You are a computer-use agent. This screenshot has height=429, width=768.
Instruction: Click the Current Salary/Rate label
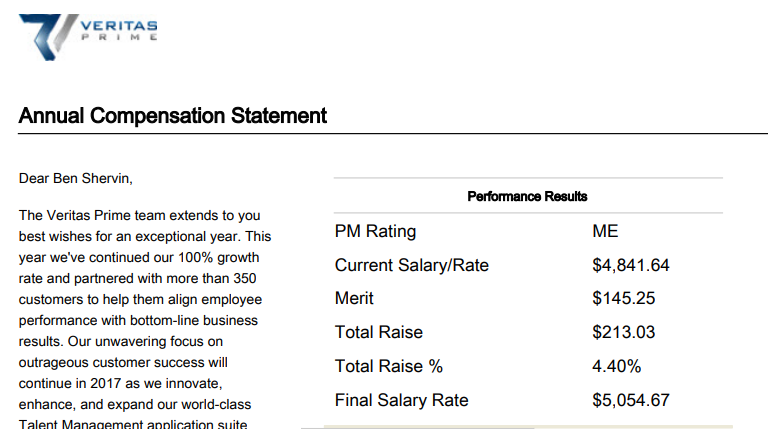click(x=411, y=265)
